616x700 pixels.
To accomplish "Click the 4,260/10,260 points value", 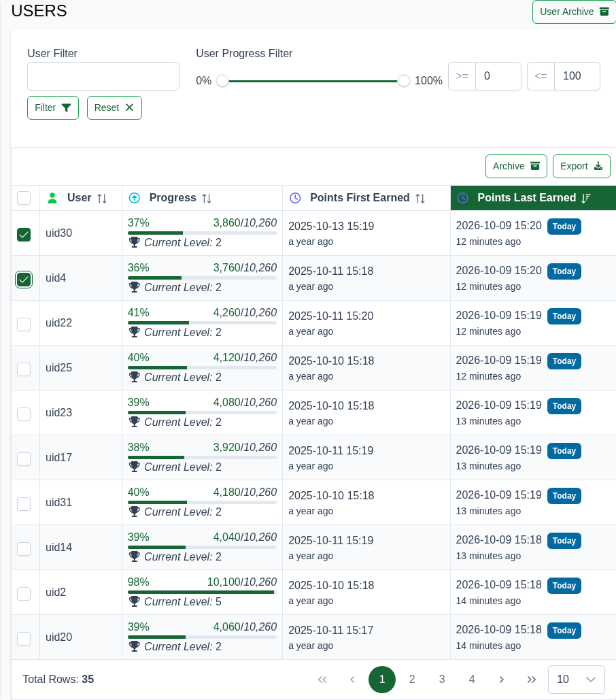I will pyautogui.click(x=245, y=312).
